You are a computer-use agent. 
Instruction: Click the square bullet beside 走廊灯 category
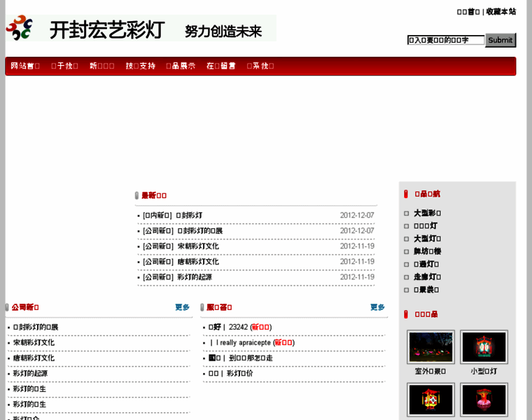coord(407,277)
